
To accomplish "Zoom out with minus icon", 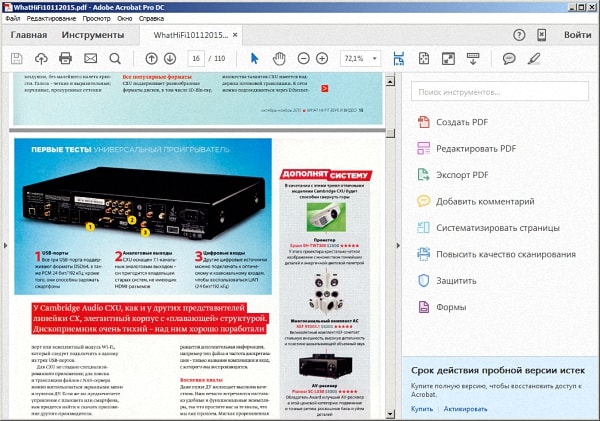I will click(303, 59).
